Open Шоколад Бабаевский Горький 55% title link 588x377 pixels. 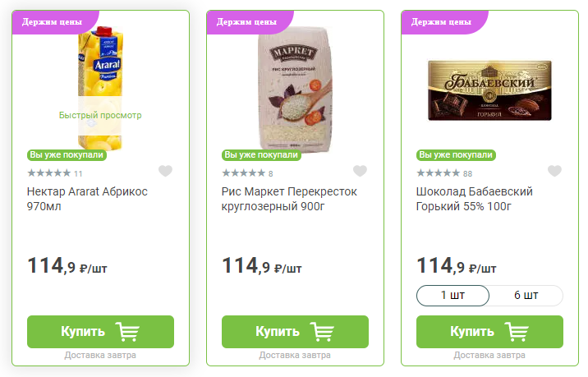[x=475, y=199]
